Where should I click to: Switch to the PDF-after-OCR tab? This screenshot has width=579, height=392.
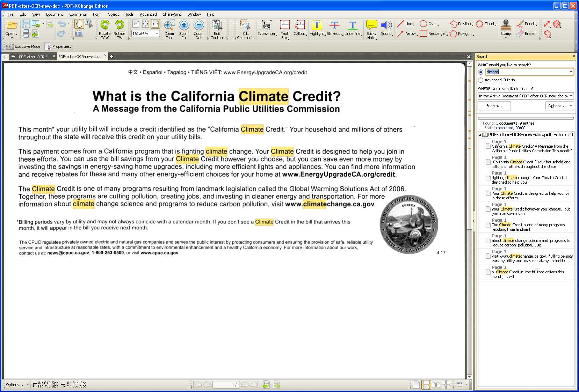pos(31,57)
